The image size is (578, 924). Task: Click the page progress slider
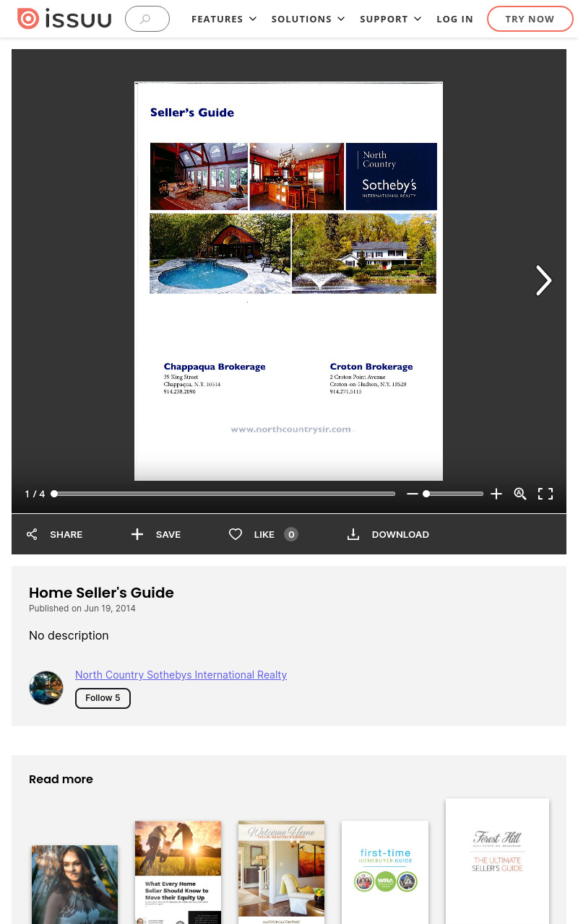click(224, 494)
